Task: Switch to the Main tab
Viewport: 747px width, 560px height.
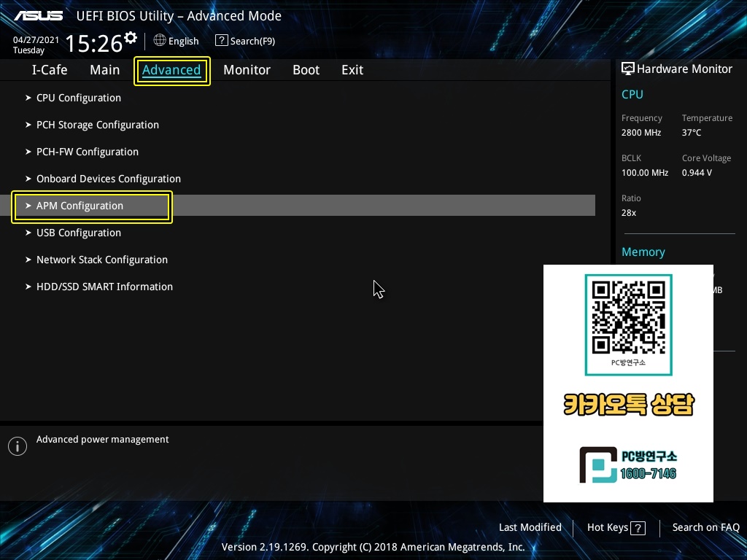Action: [105, 70]
